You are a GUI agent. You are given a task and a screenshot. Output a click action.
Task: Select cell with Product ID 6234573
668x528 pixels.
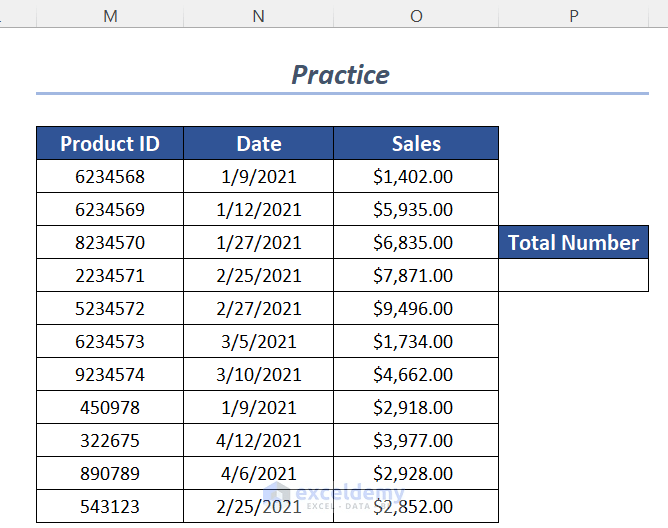(110, 341)
